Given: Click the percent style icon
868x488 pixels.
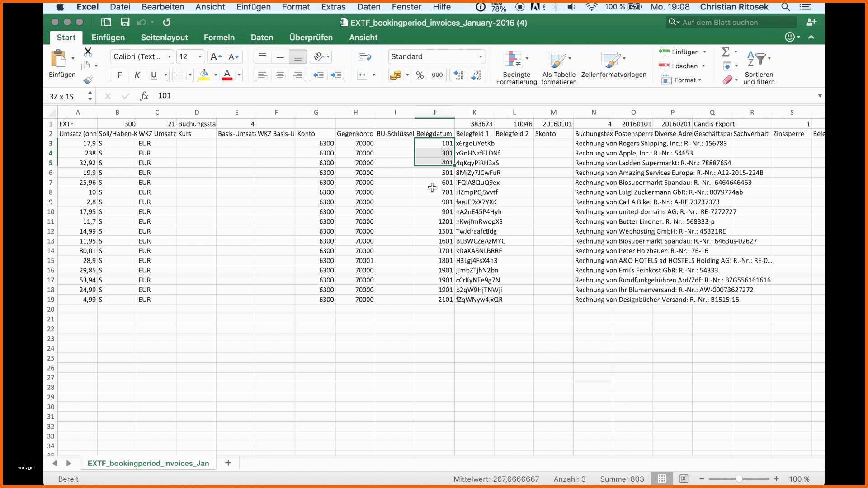Looking at the screenshot, I should pos(420,75).
